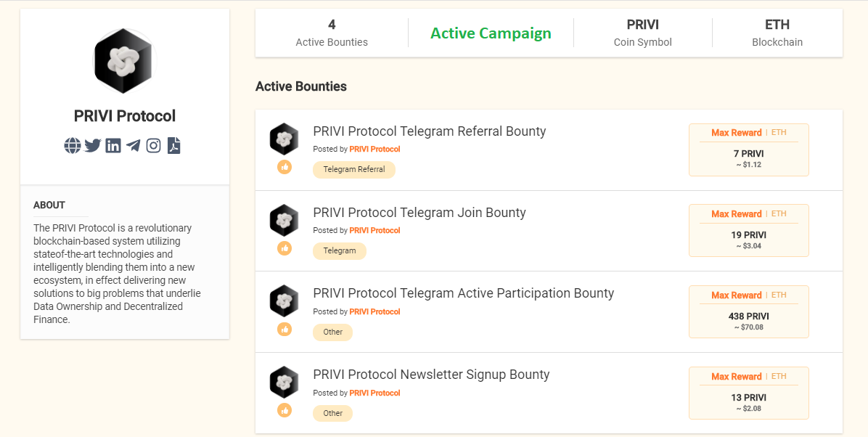868x437 pixels.
Task: Click the 438 PRIVI Max Reward box
Action: pyautogui.click(x=748, y=312)
